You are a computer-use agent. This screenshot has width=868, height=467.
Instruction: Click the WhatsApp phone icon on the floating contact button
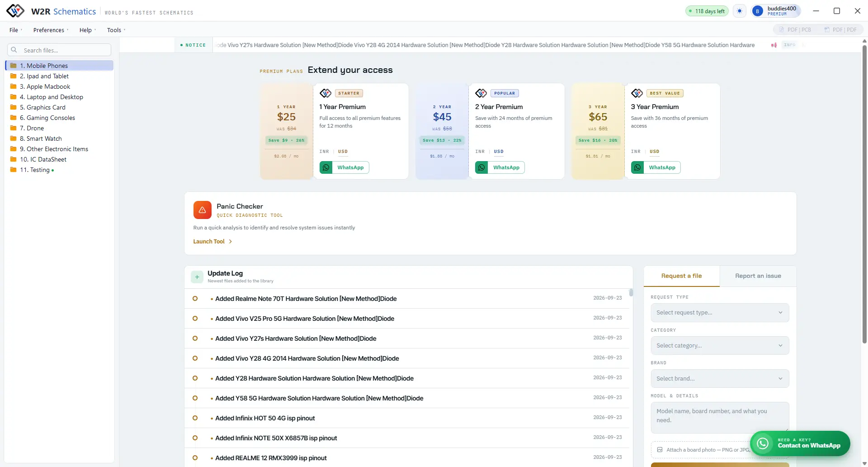click(x=763, y=443)
